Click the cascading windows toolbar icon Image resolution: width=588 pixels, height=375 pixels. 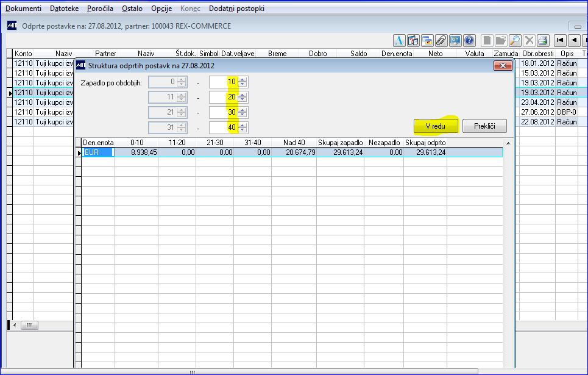point(427,40)
